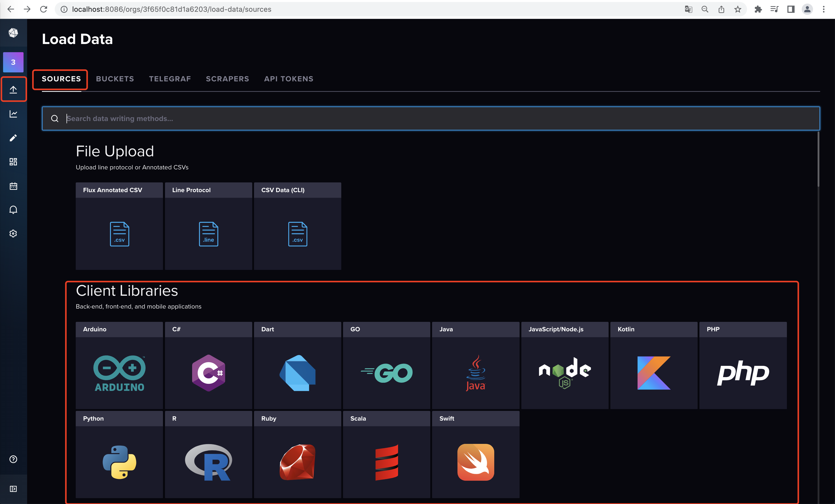Open Load Data upload arrow icon

coord(13,90)
